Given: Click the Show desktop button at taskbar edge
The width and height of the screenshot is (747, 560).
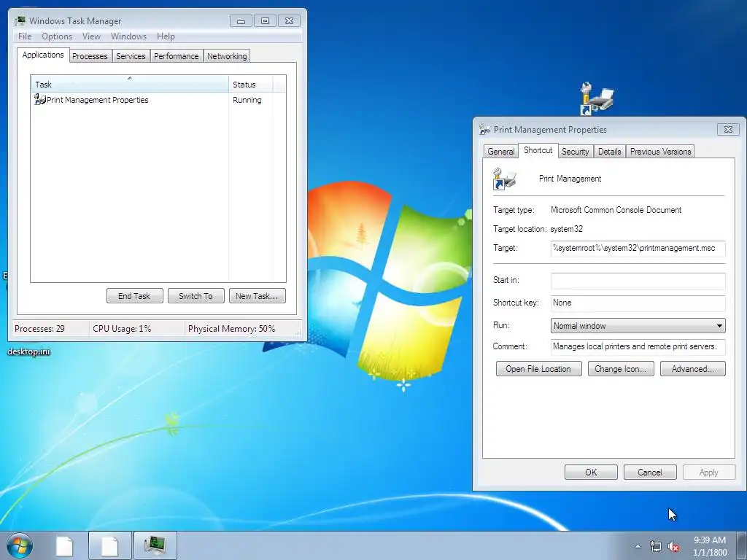Looking at the screenshot, I should [742, 545].
